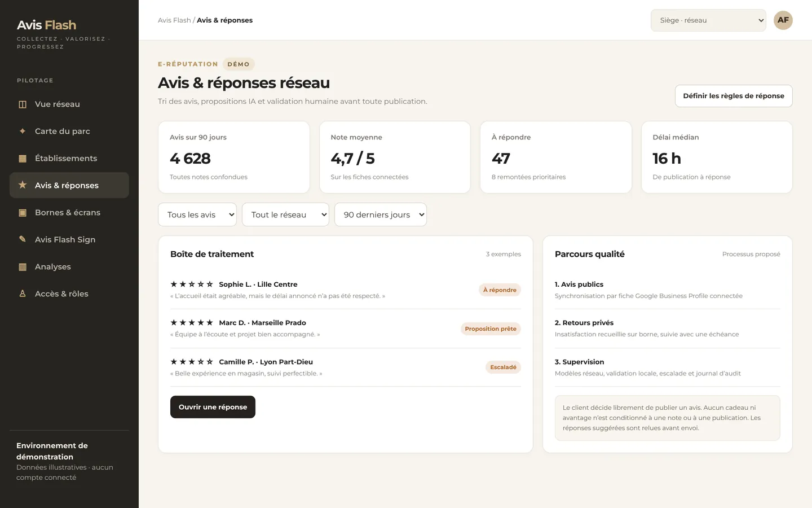Click the Vue réseau sidebar icon
The width and height of the screenshot is (812, 508).
23,104
